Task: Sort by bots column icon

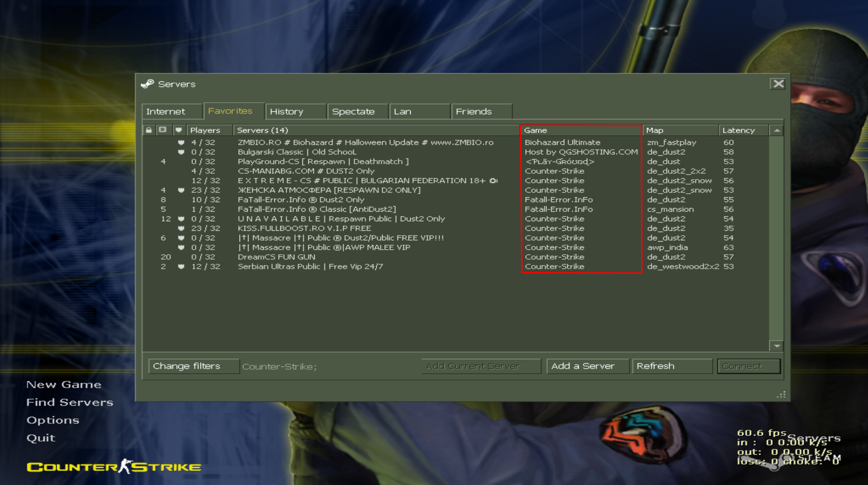Action: 163,130
